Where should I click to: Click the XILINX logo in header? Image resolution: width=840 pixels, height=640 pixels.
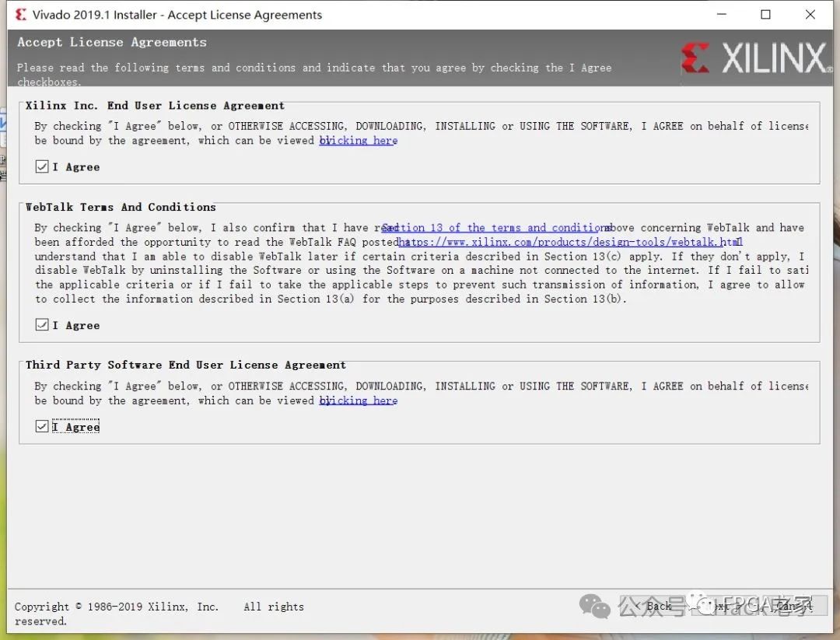click(x=757, y=58)
